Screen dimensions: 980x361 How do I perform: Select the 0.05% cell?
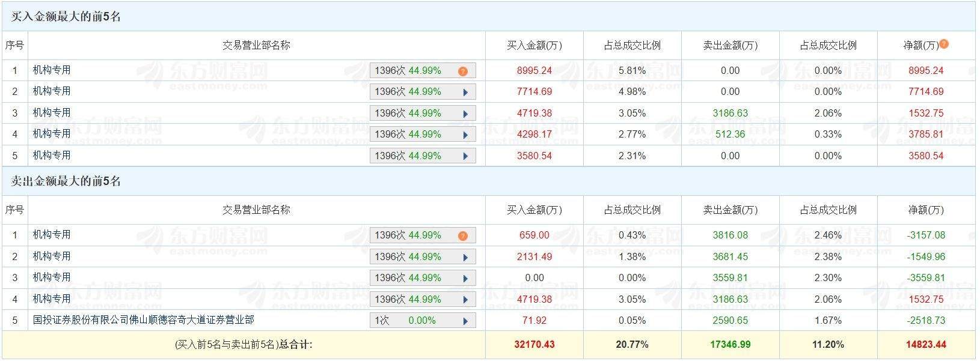(x=632, y=320)
